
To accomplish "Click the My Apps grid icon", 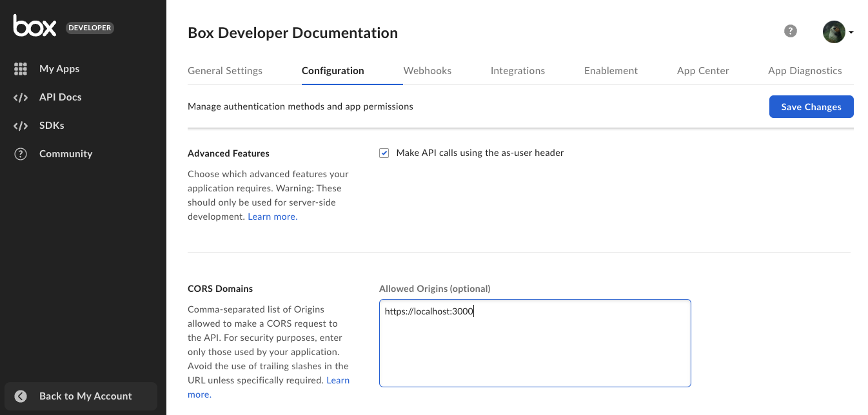I will pos(21,69).
